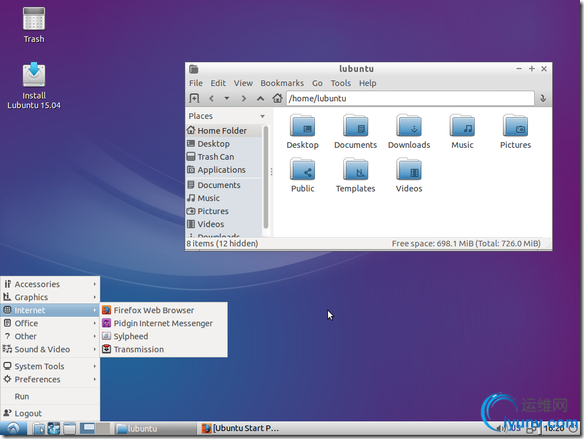Click the Lubuntu start menu button
Image resolution: width=584 pixels, height=439 pixels.
13,429
